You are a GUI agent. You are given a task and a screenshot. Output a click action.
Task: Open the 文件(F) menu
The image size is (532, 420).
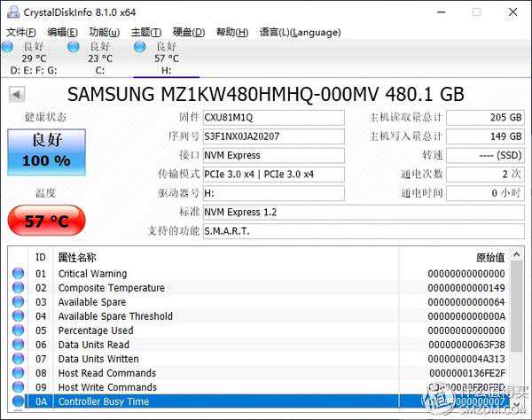click(x=21, y=32)
